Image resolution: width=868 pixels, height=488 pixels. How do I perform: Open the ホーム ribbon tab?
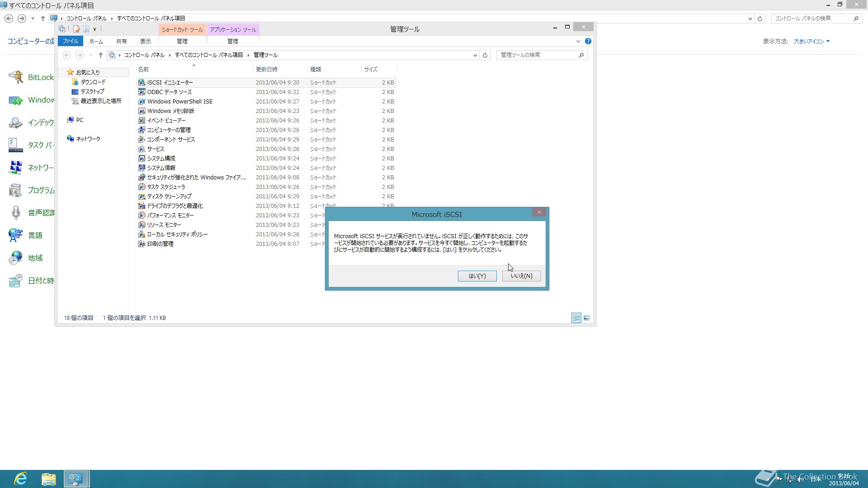(96, 41)
